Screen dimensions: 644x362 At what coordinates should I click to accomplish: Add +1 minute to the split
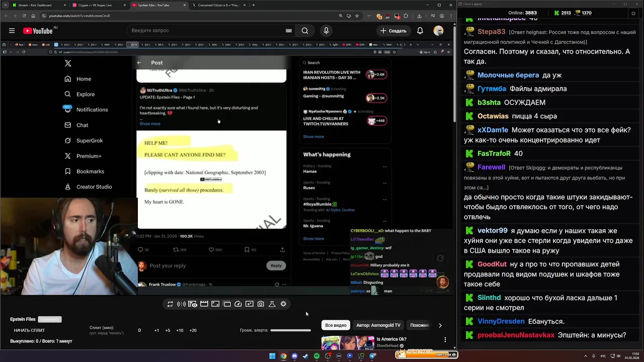[156, 330]
